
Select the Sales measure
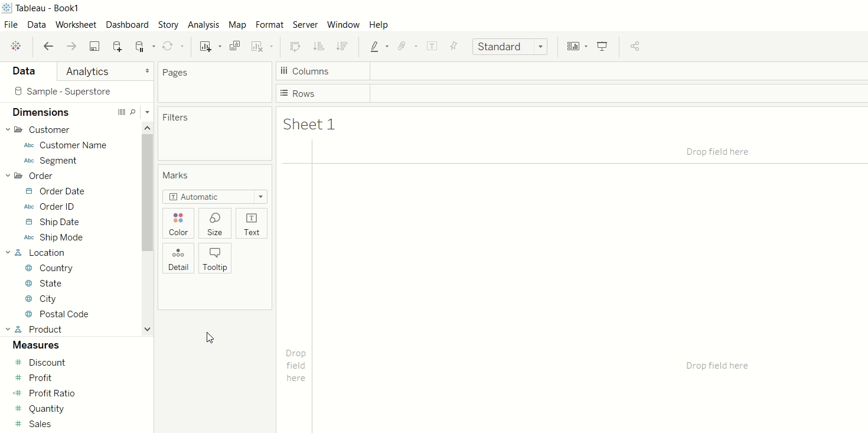click(40, 424)
